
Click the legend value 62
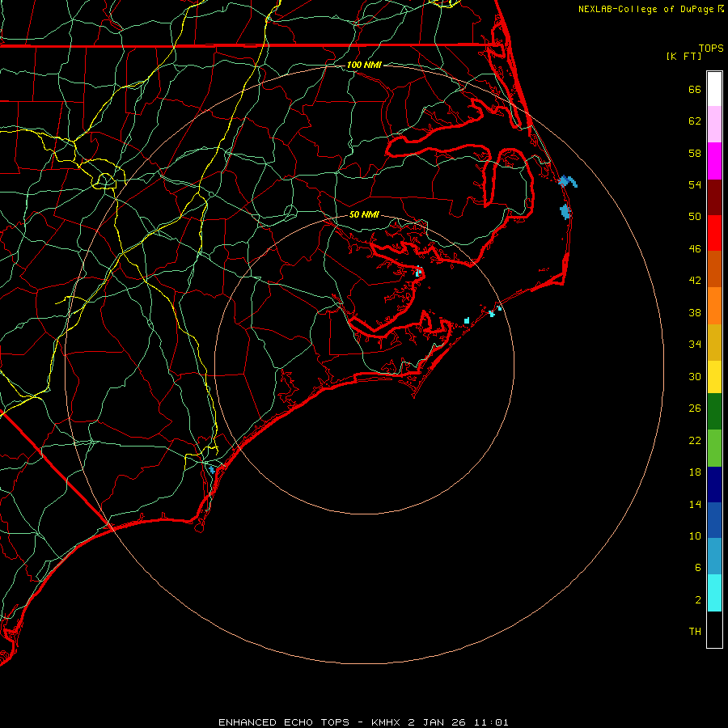pos(695,121)
